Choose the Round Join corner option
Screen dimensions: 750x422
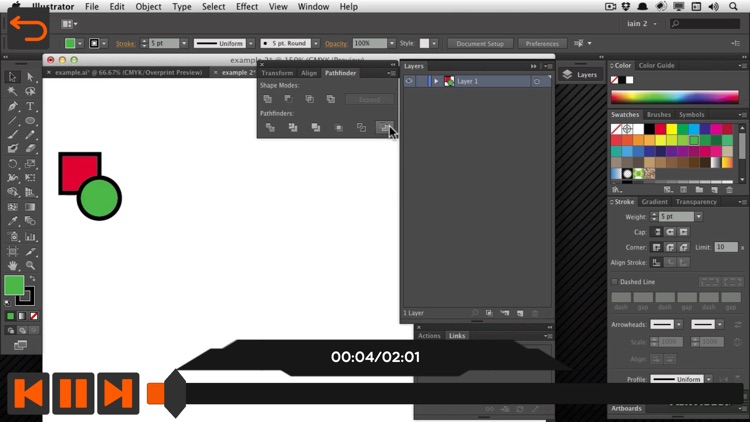click(670, 247)
